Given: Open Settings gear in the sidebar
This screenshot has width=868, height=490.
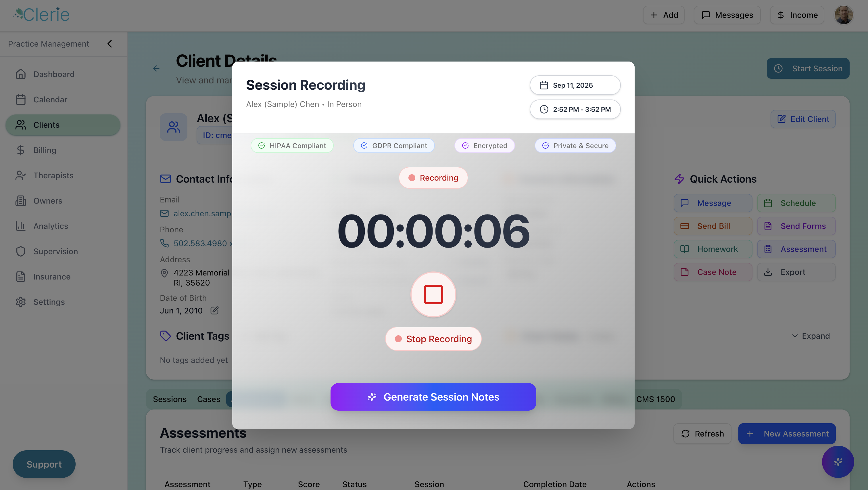Looking at the screenshot, I should pyautogui.click(x=49, y=302).
